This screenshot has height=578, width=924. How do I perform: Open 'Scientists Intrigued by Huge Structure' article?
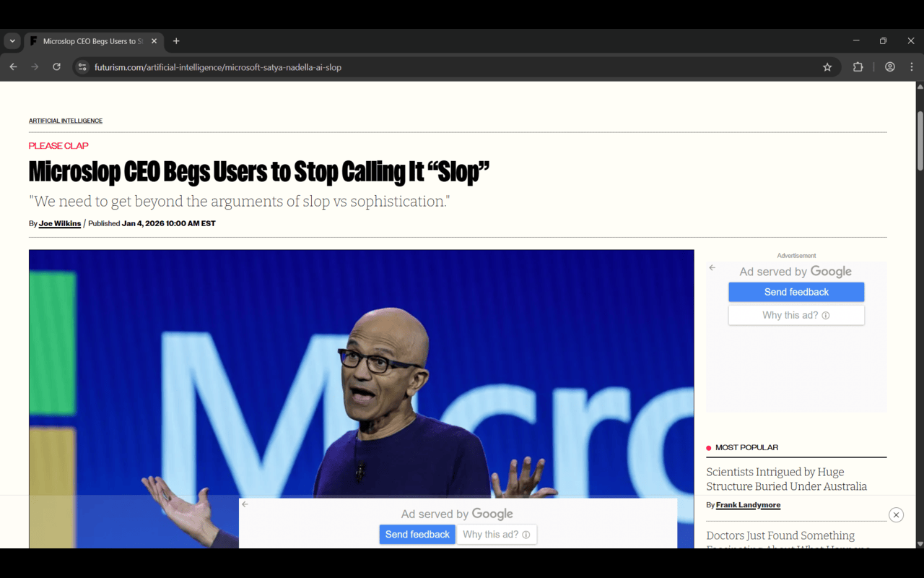tap(787, 479)
